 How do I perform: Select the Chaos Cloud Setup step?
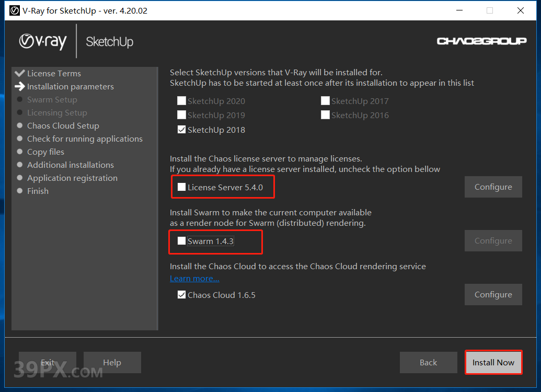click(63, 126)
